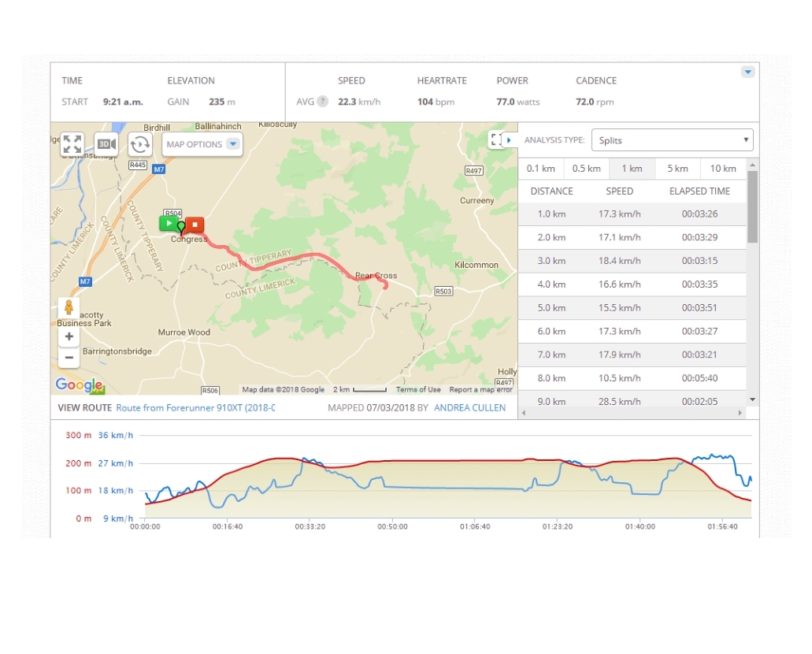This screenshot has height=654, width=812.
Task: Select the 0.1 km split tab
Action: [541, 169]
